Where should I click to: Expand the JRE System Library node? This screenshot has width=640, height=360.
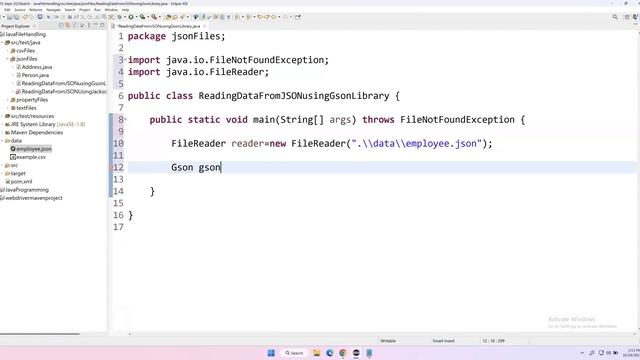pos(2,124)
